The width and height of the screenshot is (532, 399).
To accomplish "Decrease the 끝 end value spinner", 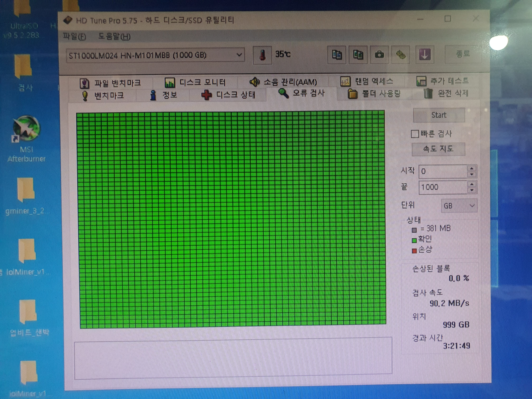I will 472,191.
